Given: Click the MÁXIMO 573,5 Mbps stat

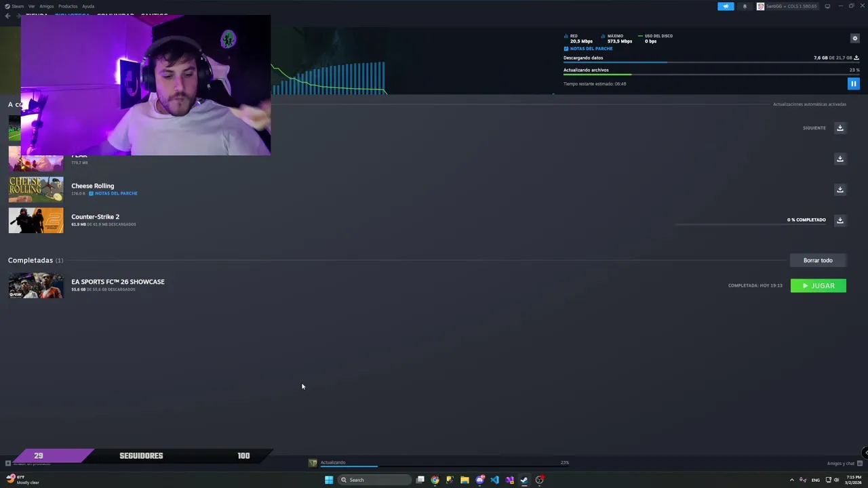Looking at the screenshot, I should click(x=616, y=39).
